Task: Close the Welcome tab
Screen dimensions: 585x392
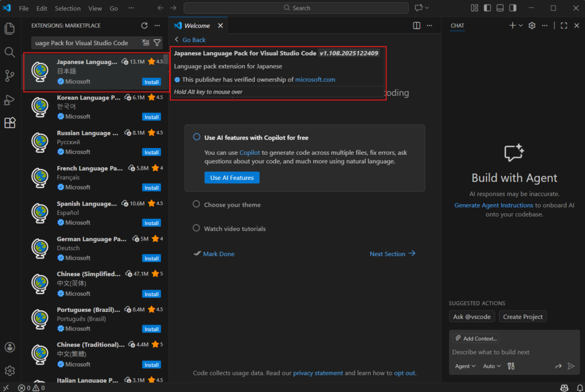Action: (x=220, y=26)
